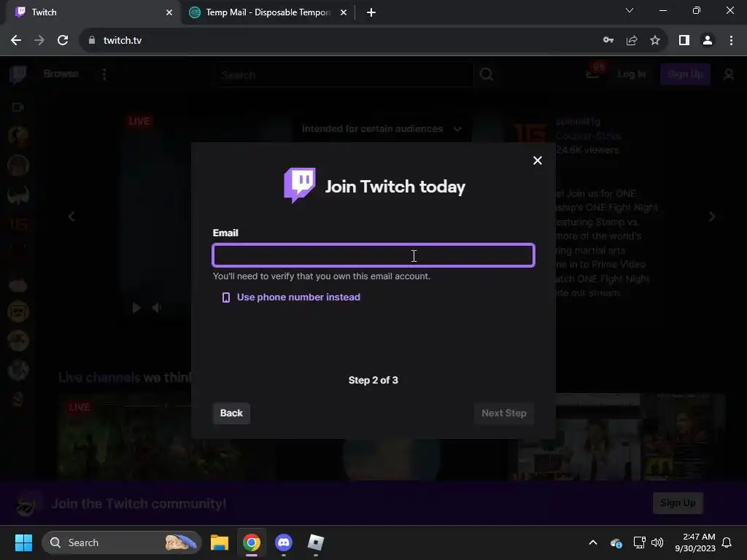The image size is (747, 560).
Task: Click the top Sign Up button
Action: (x=684, y=74)
